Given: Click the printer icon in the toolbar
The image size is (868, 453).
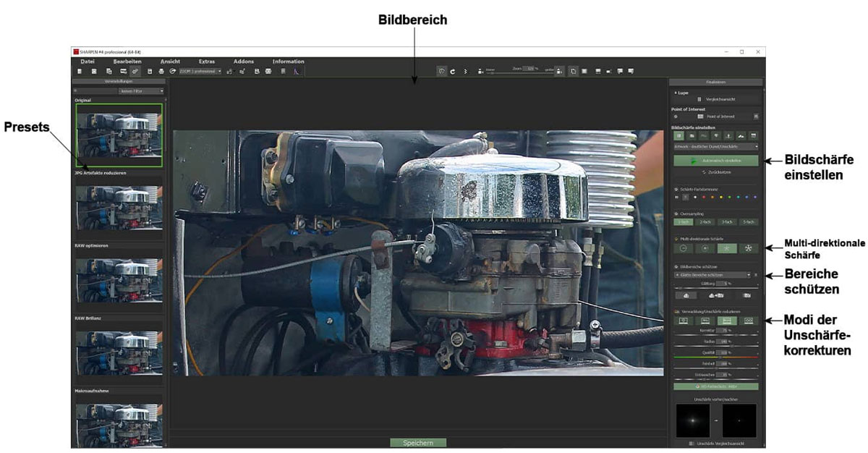Looking at the screenshot, I should tap(161, 72).
